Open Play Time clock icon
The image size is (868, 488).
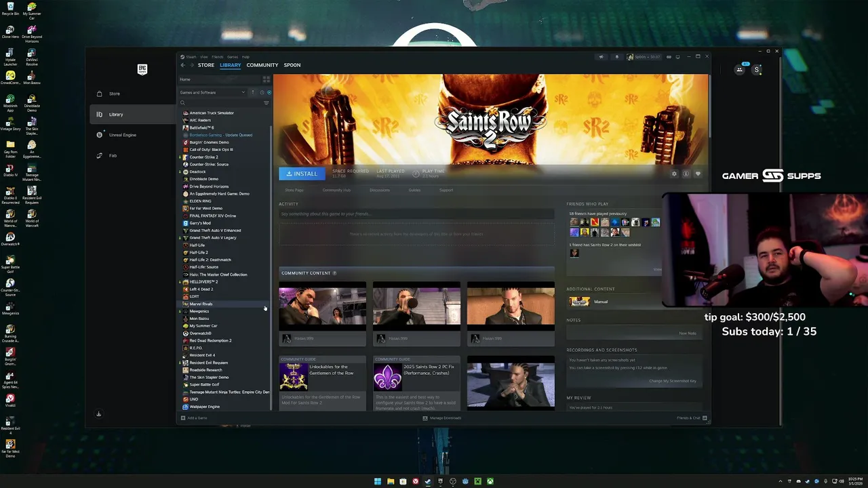(x=416, y=174)
